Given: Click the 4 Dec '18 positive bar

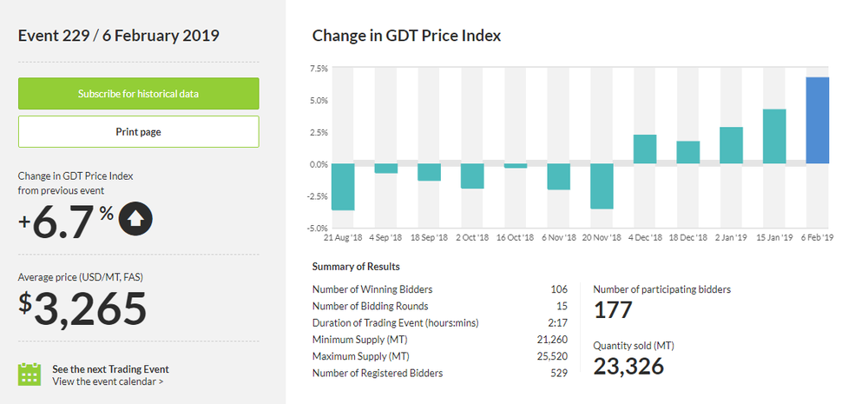Looking at the screenshot, I should (645, 149).
